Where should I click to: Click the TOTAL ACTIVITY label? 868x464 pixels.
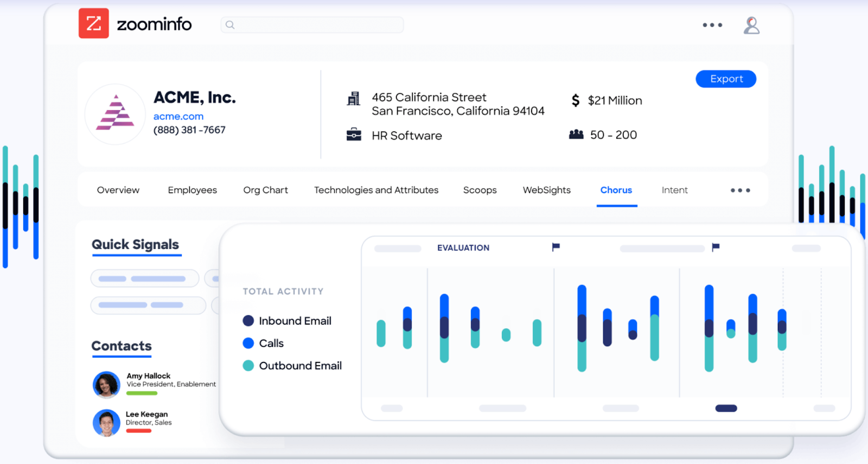coord(283,291)
